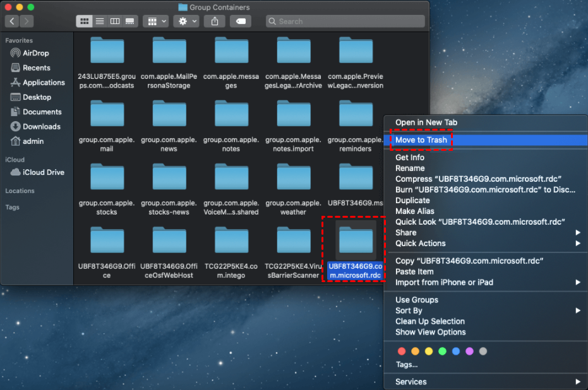Apply the red color tag
The image size is (588, 390).
401,351
